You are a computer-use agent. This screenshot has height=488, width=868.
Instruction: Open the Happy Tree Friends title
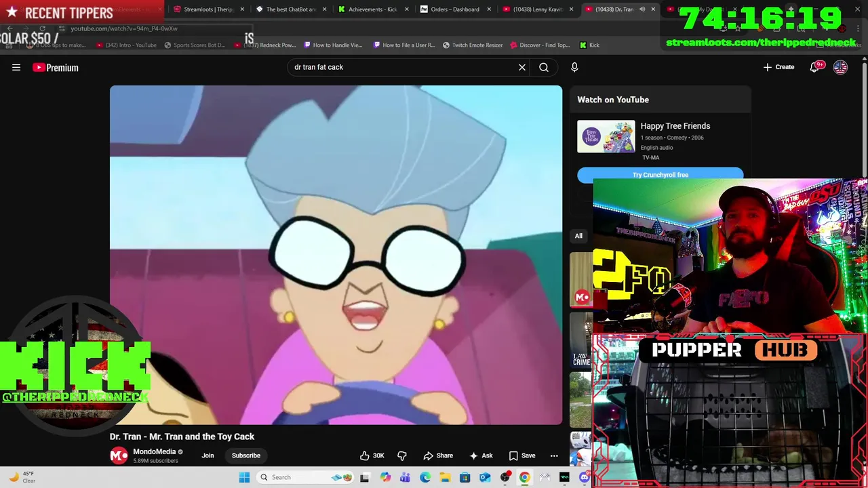point(675,126)
